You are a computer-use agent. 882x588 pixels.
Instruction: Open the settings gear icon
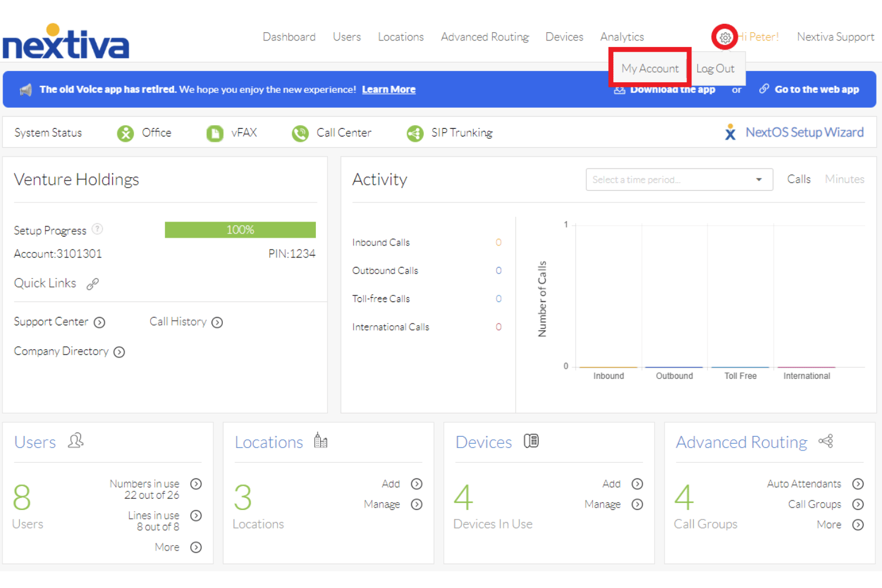(725, 38)
